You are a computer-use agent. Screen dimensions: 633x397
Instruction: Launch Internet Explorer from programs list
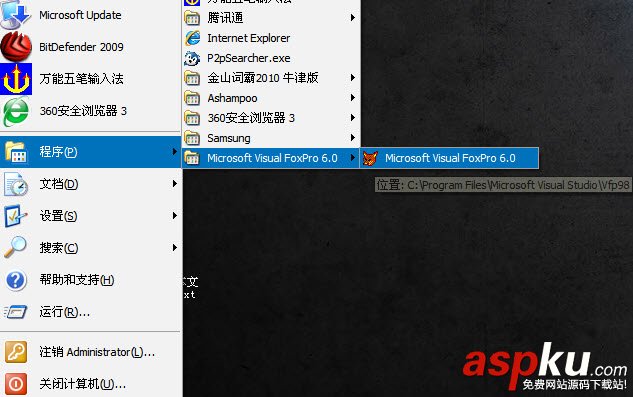[271, 38]
